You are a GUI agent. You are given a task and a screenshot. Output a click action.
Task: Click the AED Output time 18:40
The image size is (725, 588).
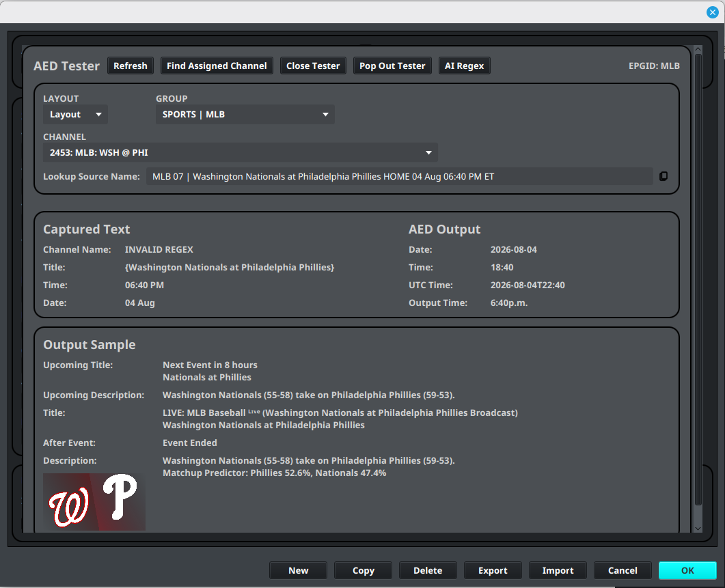[x=502, y=267]
